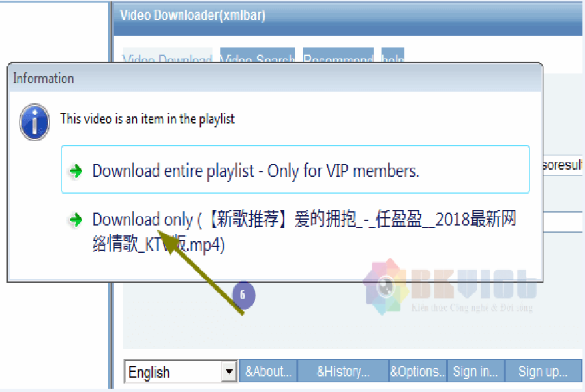Open the language dropdown arrow
The width and height of the screenshot is (585, 392).
(x=228, y=372)
